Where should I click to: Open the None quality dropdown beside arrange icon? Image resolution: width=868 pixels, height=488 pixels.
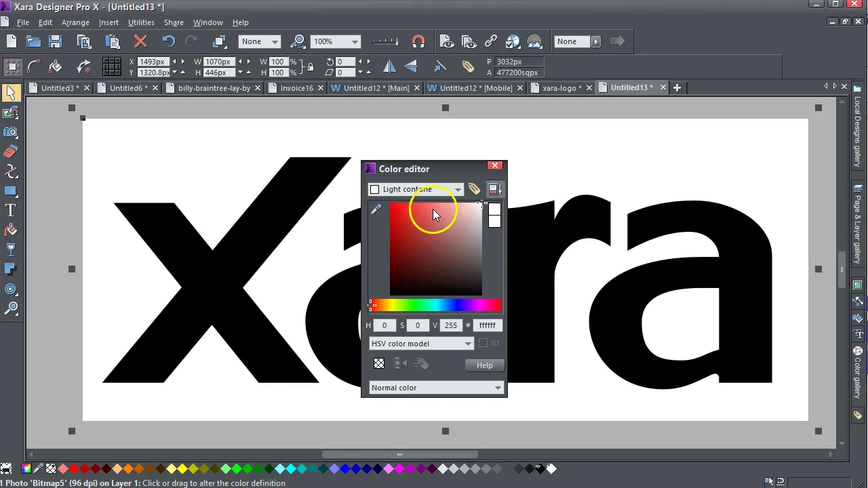275,41
